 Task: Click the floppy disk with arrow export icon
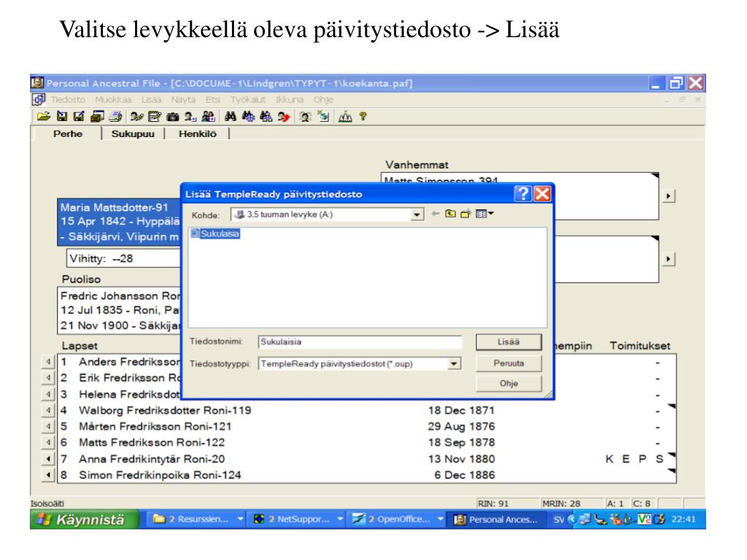pyautogui.click(x=79, y=117)
